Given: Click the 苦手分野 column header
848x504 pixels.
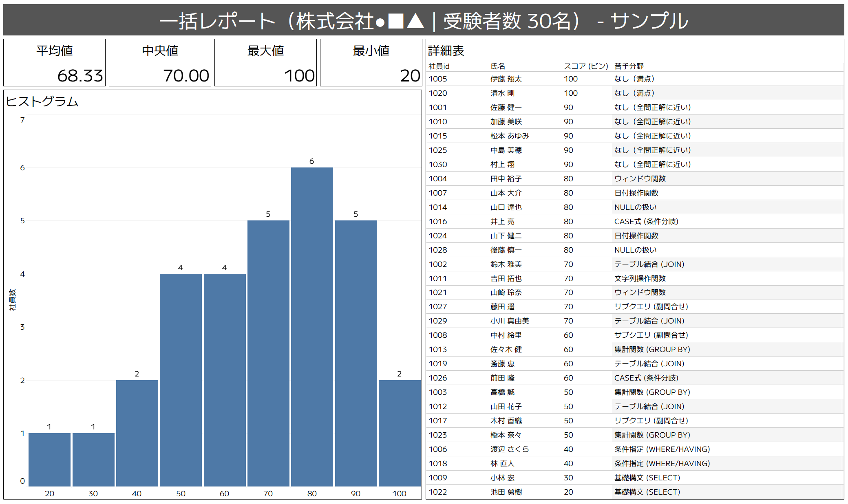Looking at the screenshot, I should coord(629,66).
